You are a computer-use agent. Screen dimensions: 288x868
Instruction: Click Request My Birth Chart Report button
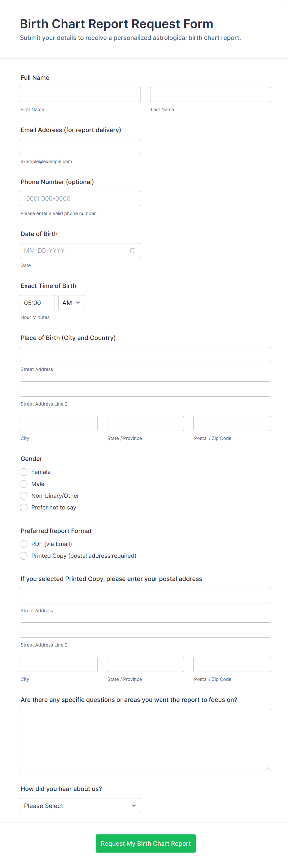(145, 843)
